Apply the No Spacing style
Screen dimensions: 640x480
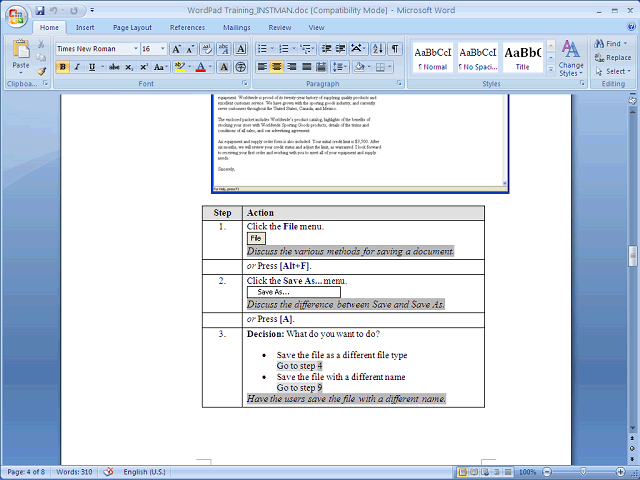tap(478, 58)
